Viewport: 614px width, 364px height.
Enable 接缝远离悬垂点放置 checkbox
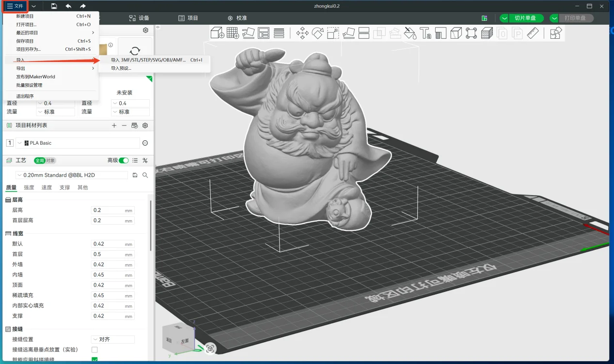point(94,349)
